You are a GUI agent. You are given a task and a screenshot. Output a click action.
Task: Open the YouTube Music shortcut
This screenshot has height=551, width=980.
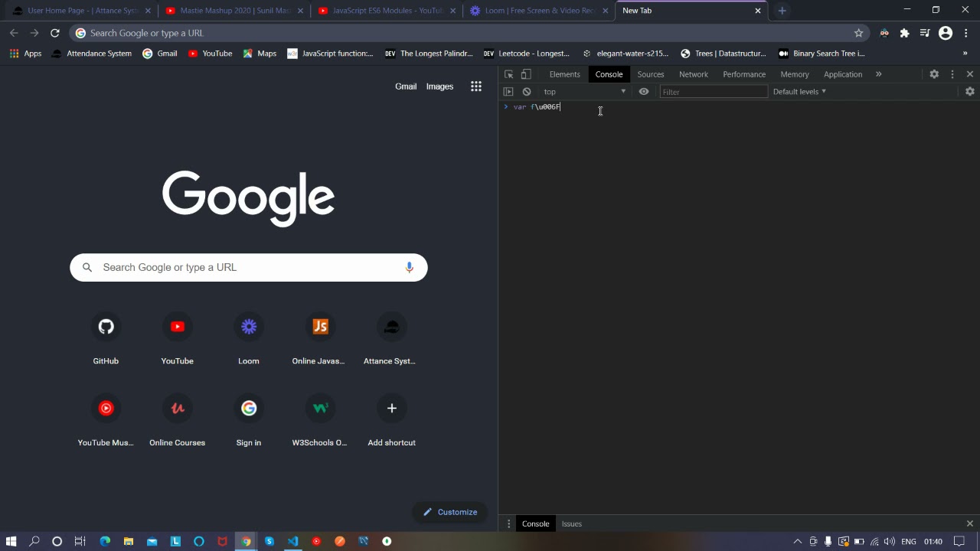tap(106, 419)
